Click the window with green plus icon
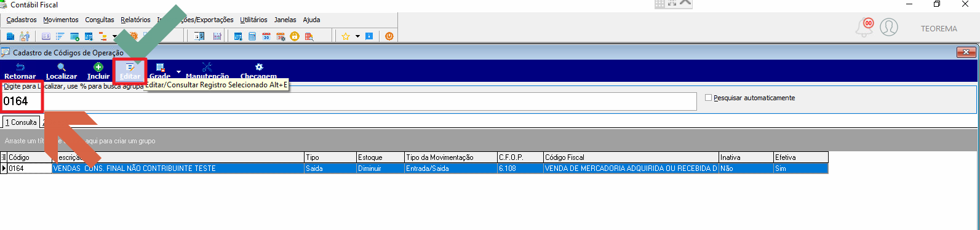Image resolution: width=980 pixels, height=230 pixels. click(x=74, y=36)
